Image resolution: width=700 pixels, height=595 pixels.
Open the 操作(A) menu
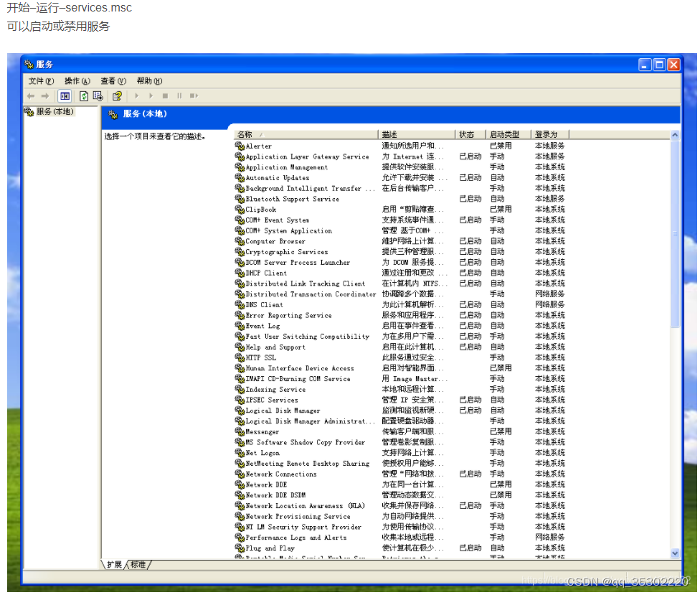(77, 81)
